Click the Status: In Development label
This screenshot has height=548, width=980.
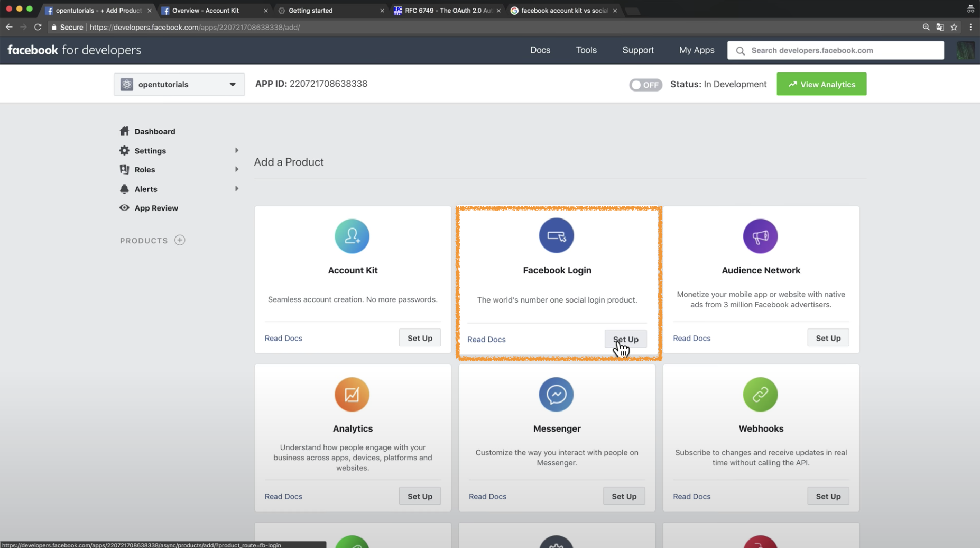[718, 84]
